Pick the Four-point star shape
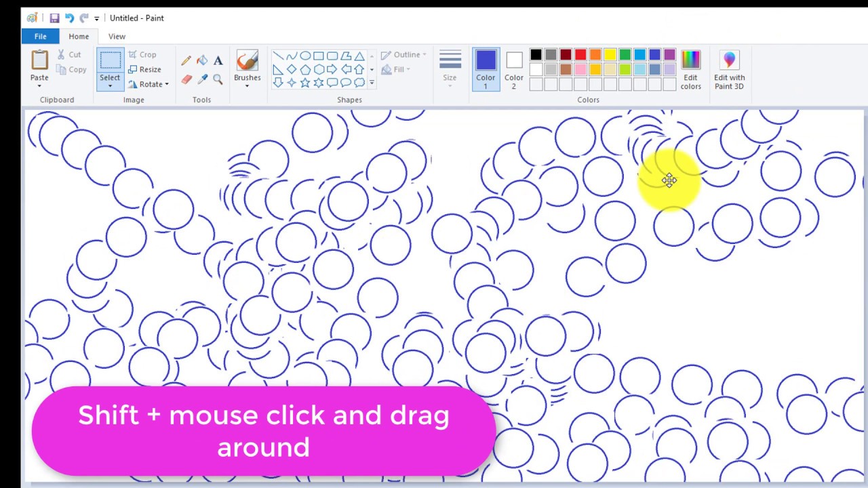The height and width of the screenshot is (488, 868). click(x=292, y=83)
